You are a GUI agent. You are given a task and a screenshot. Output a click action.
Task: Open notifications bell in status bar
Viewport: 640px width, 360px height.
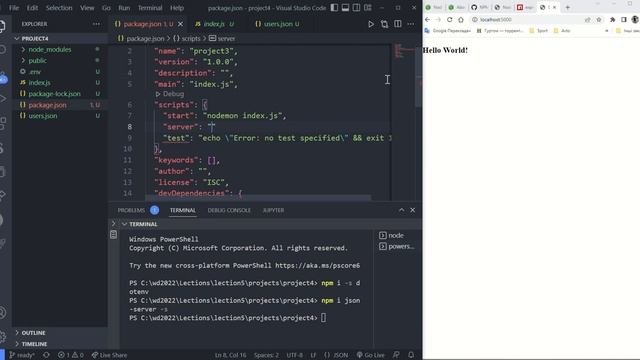point(411,355)
